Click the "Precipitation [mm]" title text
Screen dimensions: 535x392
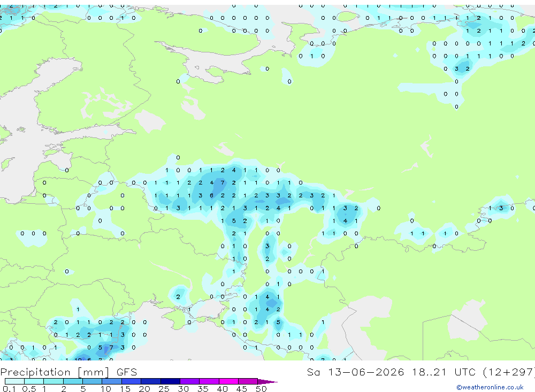55,372
